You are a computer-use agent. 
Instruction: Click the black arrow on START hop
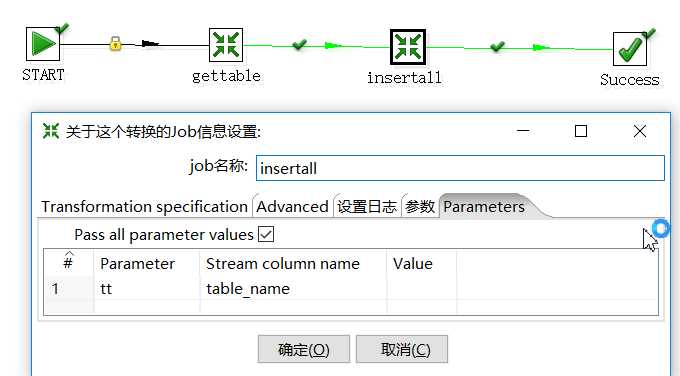click(x=150, y=43)
